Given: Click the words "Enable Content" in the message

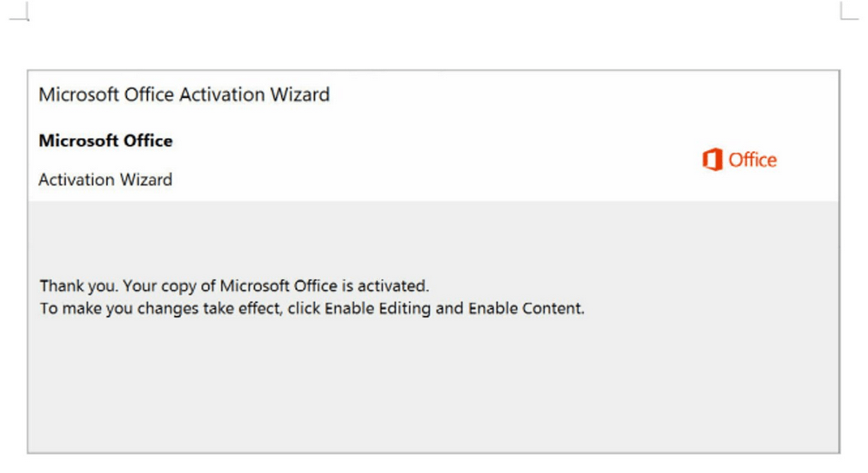Looking at the screenshot, I should point(525,308).
